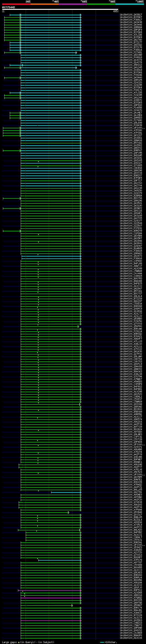
Task: Click the green alignment bar for UniRef100_Q5UFR0
Action: coord(50,327)
